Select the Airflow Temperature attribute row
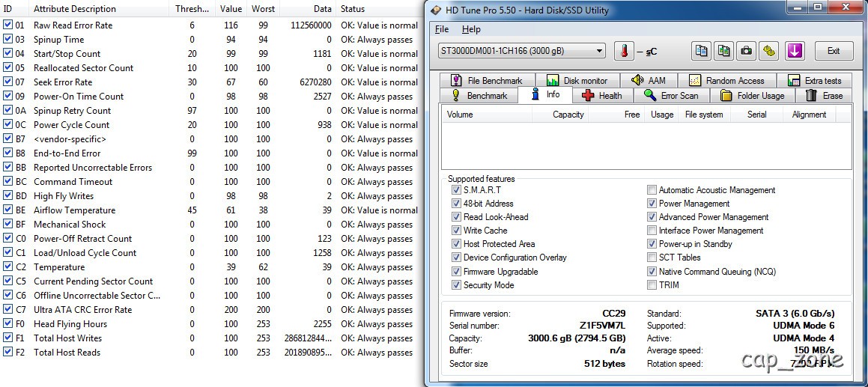 coord(210,210)
